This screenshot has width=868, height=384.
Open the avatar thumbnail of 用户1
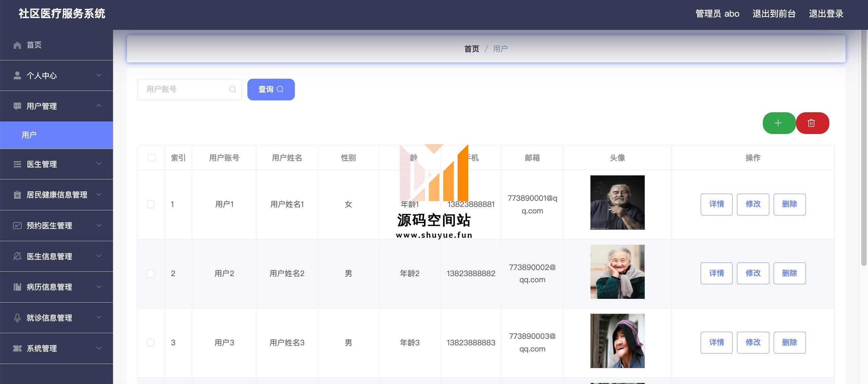coord(617,203)
